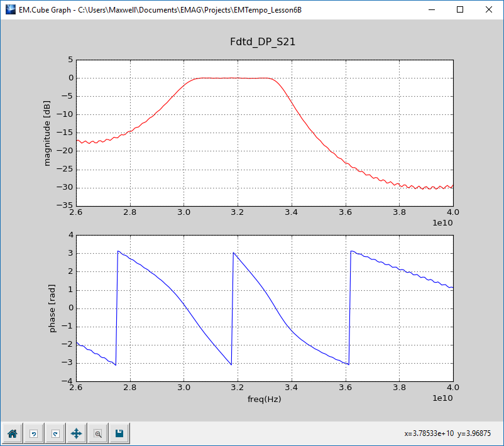504x446 pixels.
Task: Click the magnitude [dB] axis label
Action: tap(48, 133)
